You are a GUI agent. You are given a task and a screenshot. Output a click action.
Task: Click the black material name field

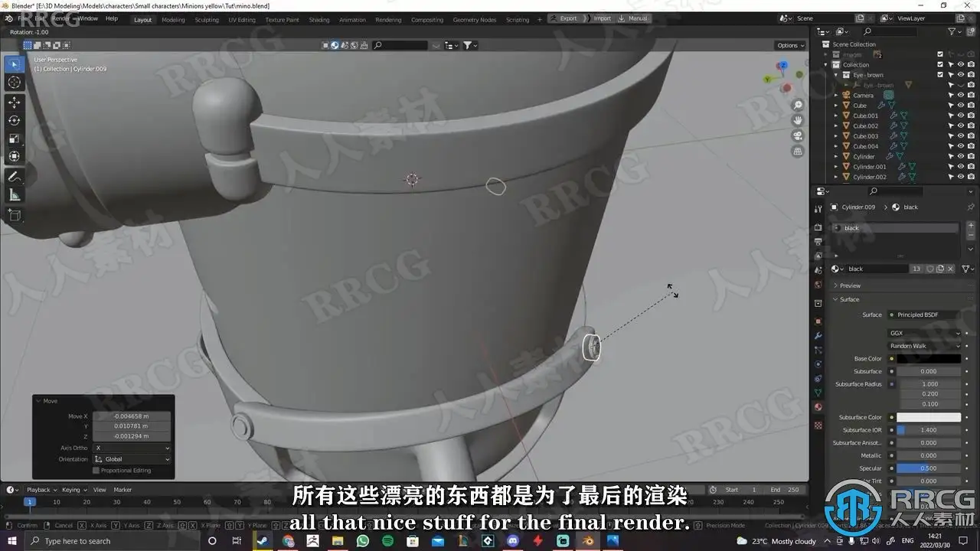pos(878,269)
